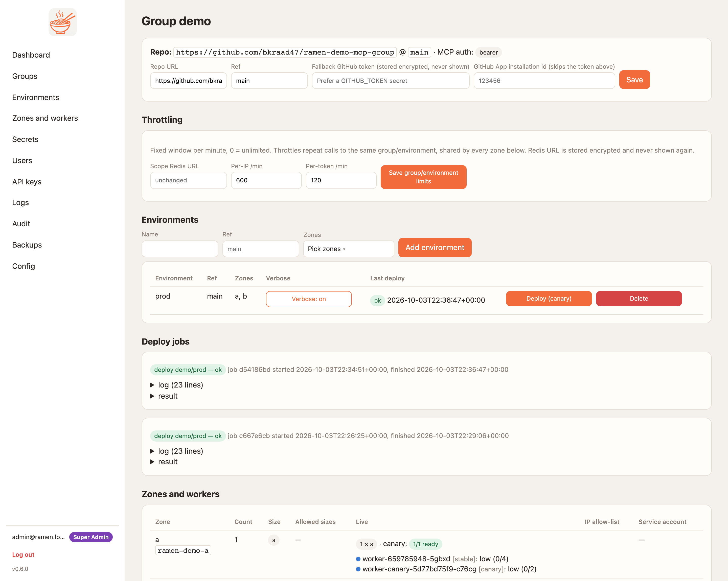Click the repo URL code text in the header
Viewport: 728px width, 581px height.
click(285, 52)
